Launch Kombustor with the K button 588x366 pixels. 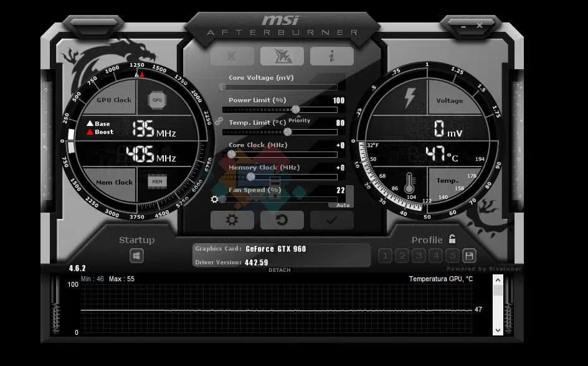click(x=232, y=56)
